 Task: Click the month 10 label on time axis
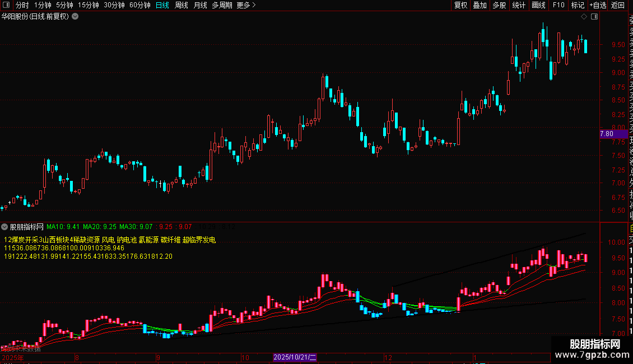245,357
